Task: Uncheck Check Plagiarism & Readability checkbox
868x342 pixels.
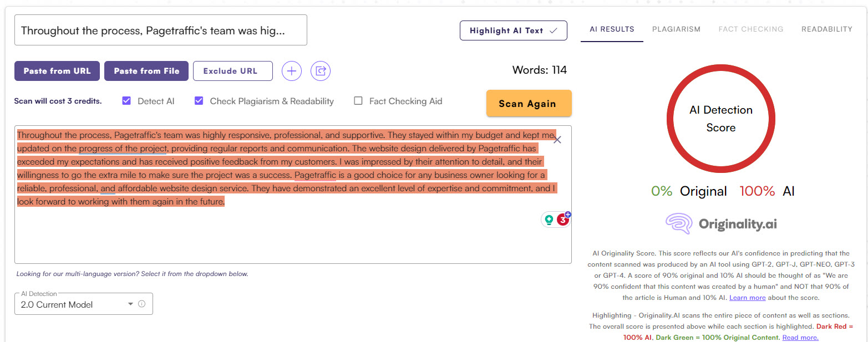Action: 199,101
